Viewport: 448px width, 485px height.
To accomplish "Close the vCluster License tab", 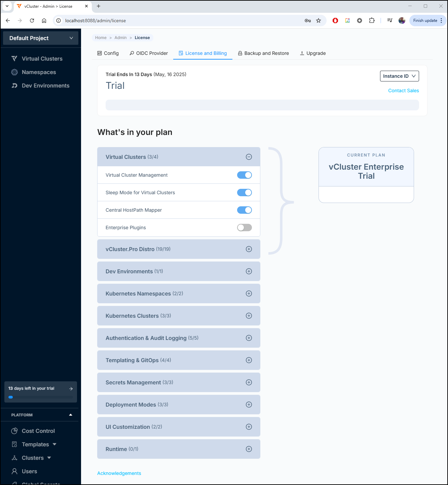I will [86, 6].
